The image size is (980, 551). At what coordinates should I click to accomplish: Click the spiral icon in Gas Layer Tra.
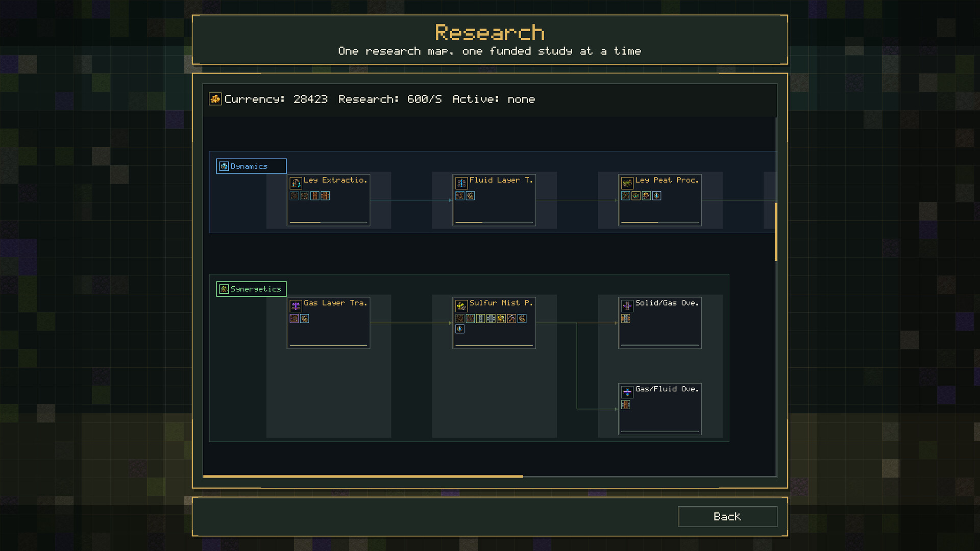coord(305,319)
